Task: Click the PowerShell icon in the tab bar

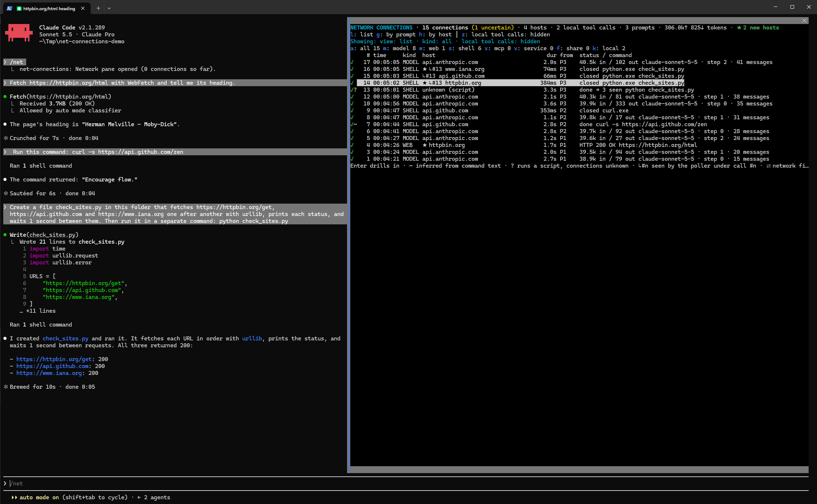Action: (9, 8)
